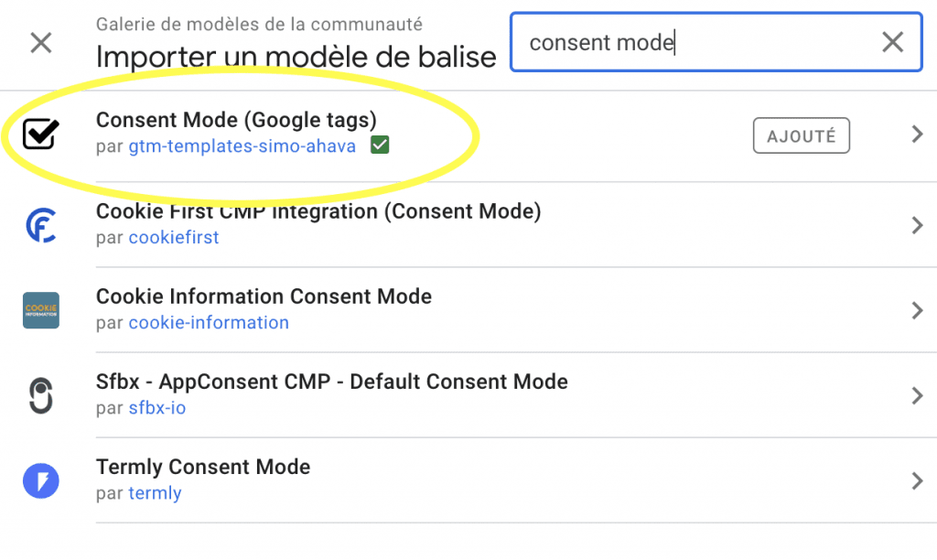This screenshot has width=937, height=560.
Task: Click the green verified badge
Action: click(x=380, y=145)
